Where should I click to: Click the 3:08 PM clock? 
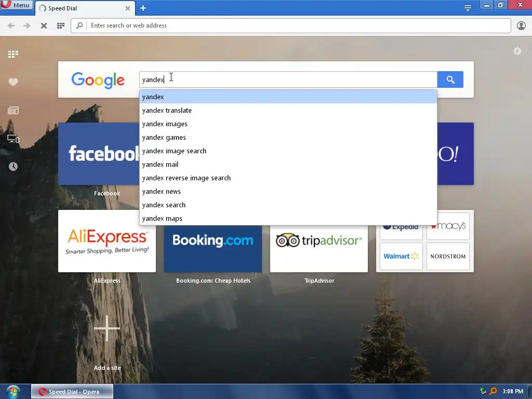pyautogui.click(x=513, y=391)
